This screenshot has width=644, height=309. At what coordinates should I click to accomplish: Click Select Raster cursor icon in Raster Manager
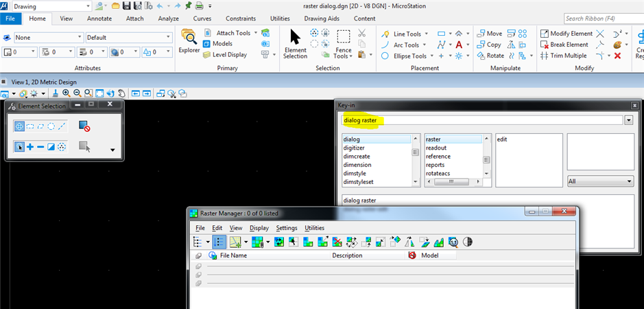[x=294, y=242]
